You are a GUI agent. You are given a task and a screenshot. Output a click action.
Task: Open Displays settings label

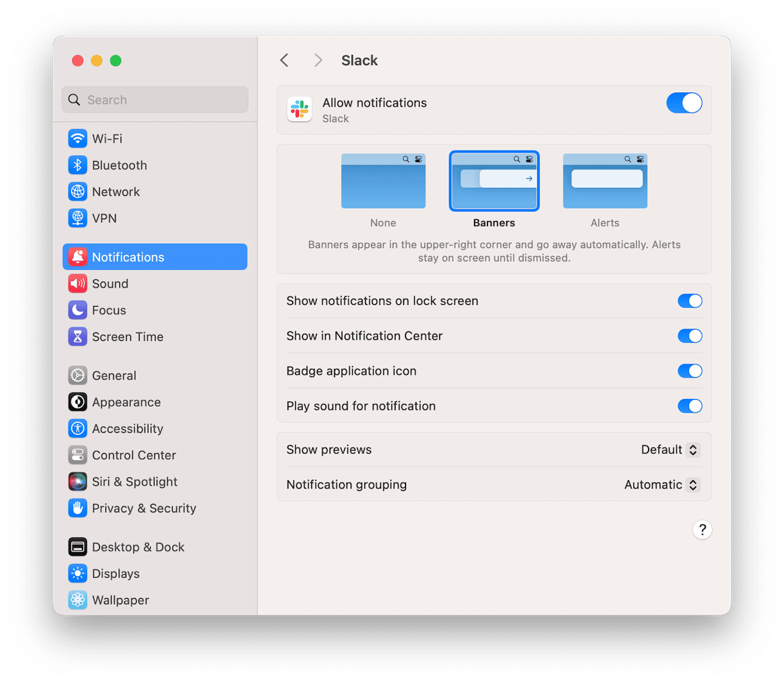point(116,573)
